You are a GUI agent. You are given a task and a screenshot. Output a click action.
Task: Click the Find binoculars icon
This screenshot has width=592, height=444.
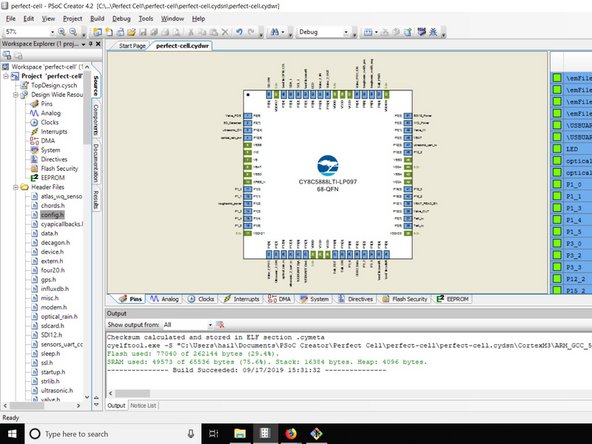point(275,32)
